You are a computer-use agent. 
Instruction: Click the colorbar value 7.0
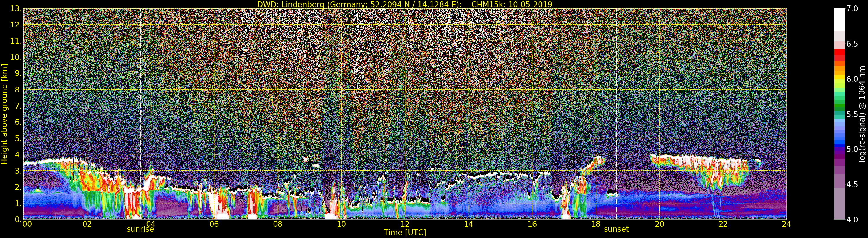(x=852, y=9)
